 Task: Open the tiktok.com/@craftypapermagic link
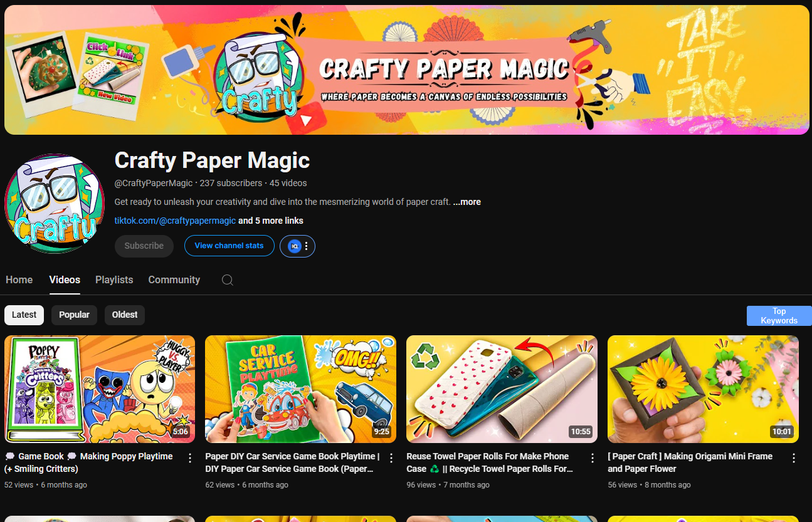point(175,221)
